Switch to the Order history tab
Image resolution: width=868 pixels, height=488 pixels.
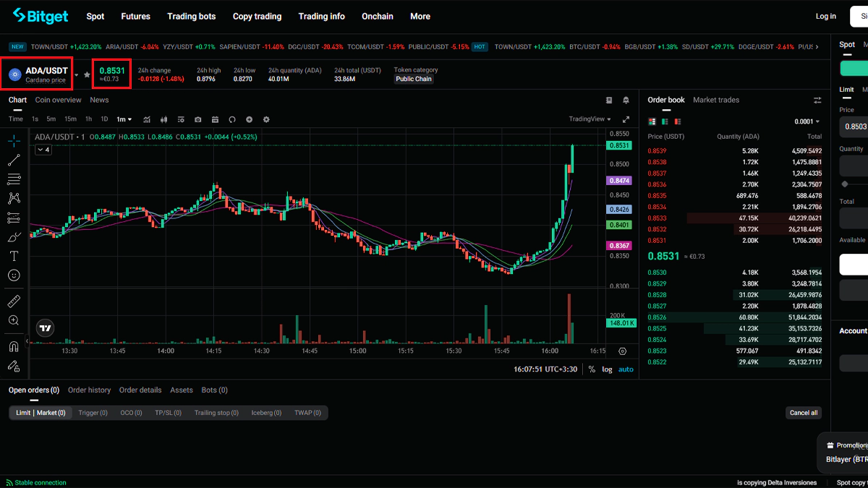tap(89, 390)
